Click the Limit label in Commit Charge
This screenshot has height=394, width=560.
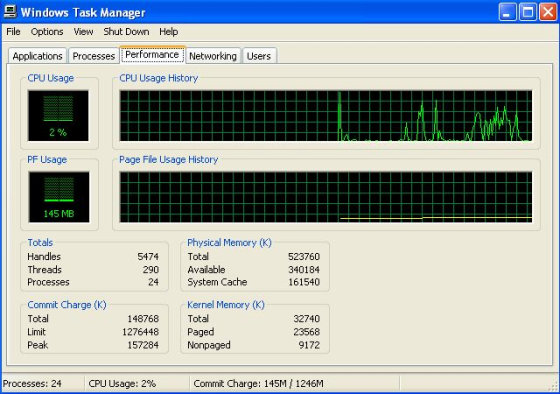pos(36,332)
